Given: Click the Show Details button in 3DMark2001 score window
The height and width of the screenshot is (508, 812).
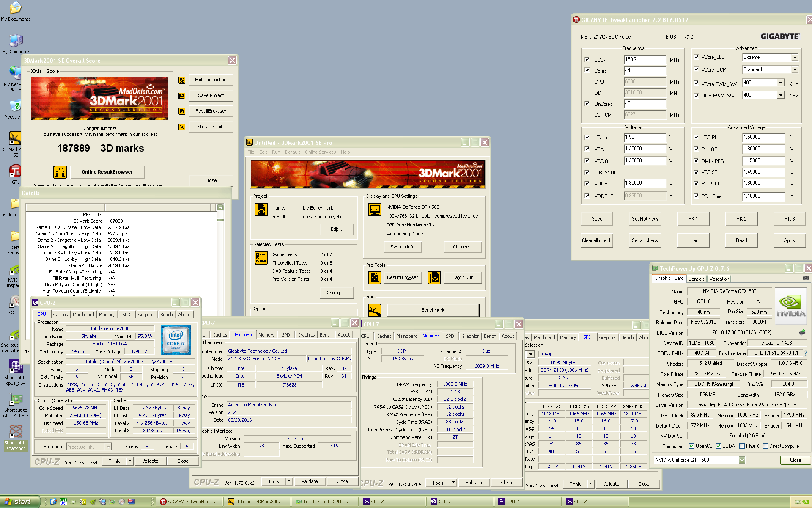Looking at the screenshot, I should pyautogui.click(x=209, y=127).
